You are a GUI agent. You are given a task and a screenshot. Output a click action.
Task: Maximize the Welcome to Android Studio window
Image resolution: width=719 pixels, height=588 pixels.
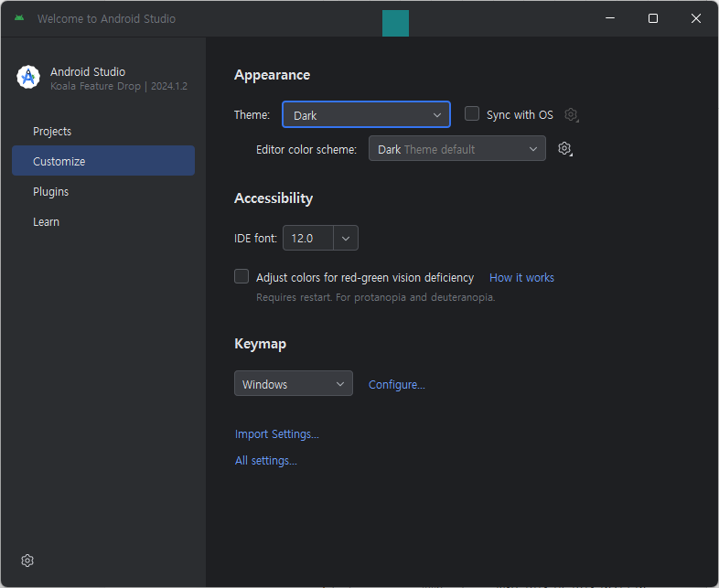(653, 18)
